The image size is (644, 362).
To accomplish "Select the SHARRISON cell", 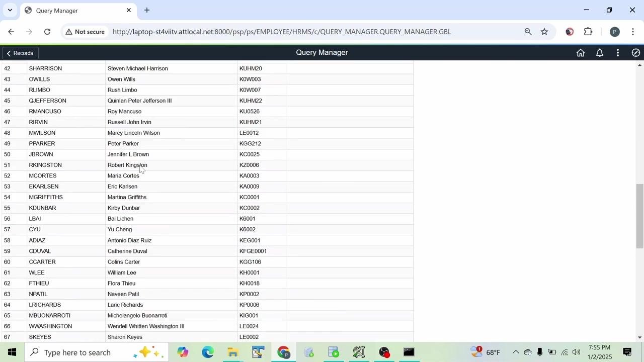I will (x=66, y=68).
